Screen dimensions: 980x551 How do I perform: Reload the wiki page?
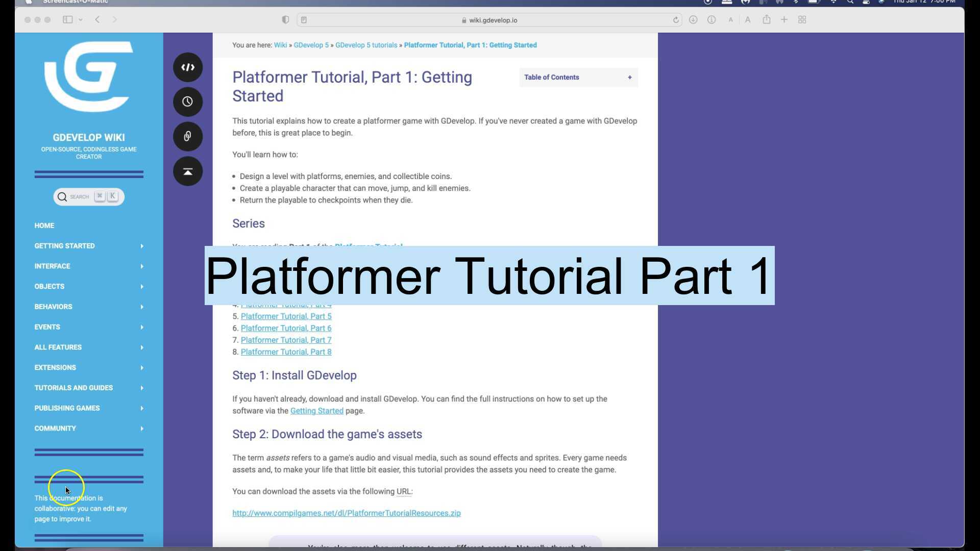pyautogui.click(x=676, y=20)
